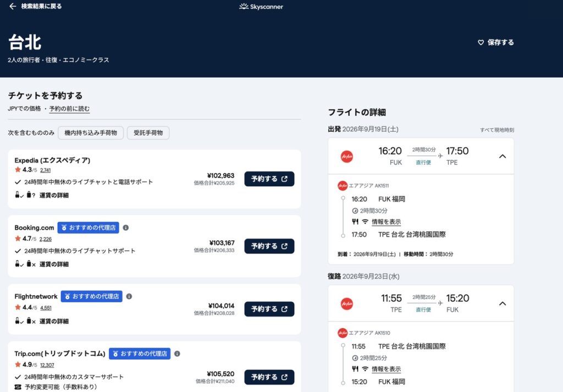Viewport: 563px width, 392px height.
Task: Open Booking.com 2,226 reviews count
Action: click(46, 239)
